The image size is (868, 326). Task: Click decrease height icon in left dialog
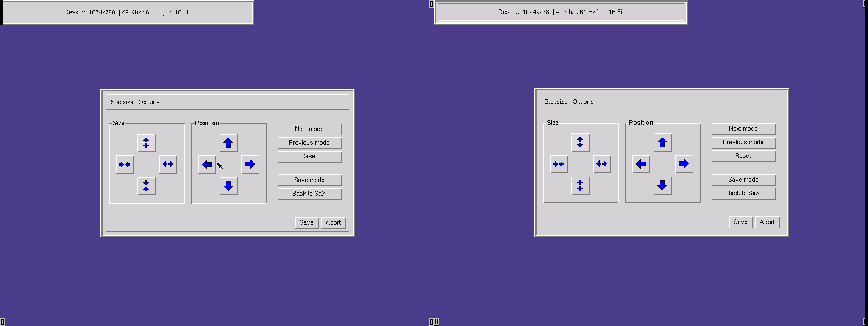146,186
